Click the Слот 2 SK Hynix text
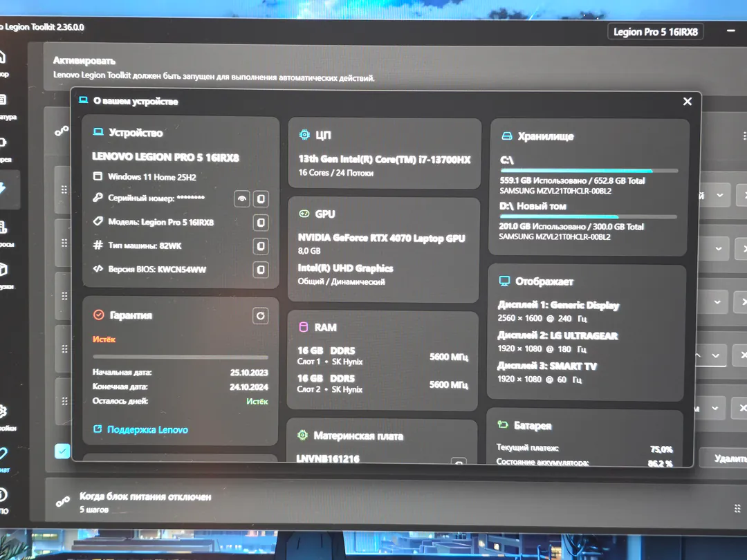The width and height of the screenshot is (747, 560). point(330,389)
